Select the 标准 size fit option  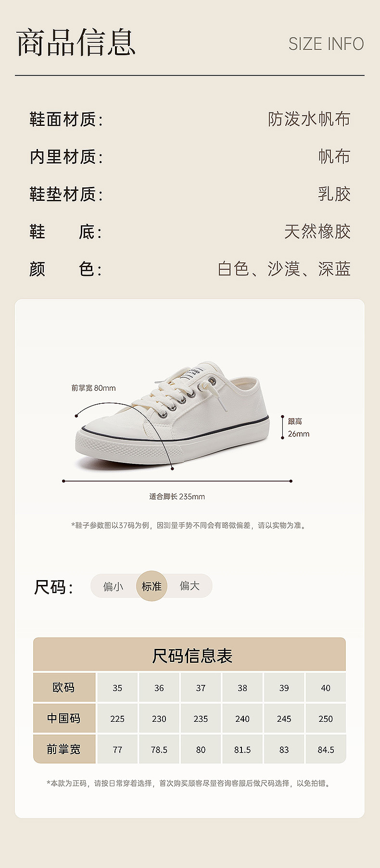(152, 586)
